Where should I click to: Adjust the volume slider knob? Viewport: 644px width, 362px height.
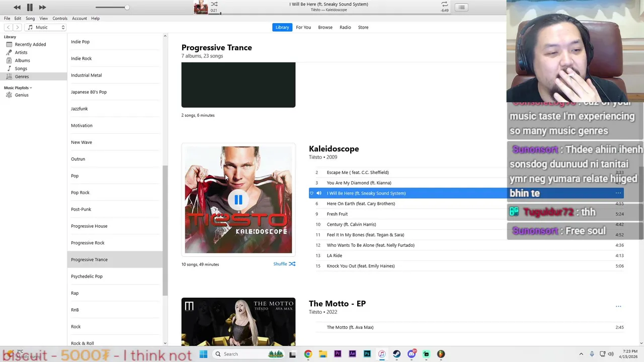pos(127,7)
